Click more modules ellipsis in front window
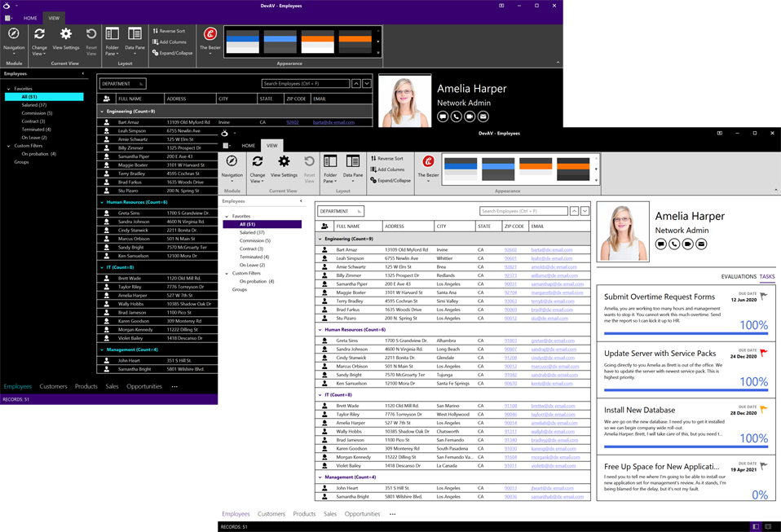Screen dimensions: 781x532 coord(392,513)
